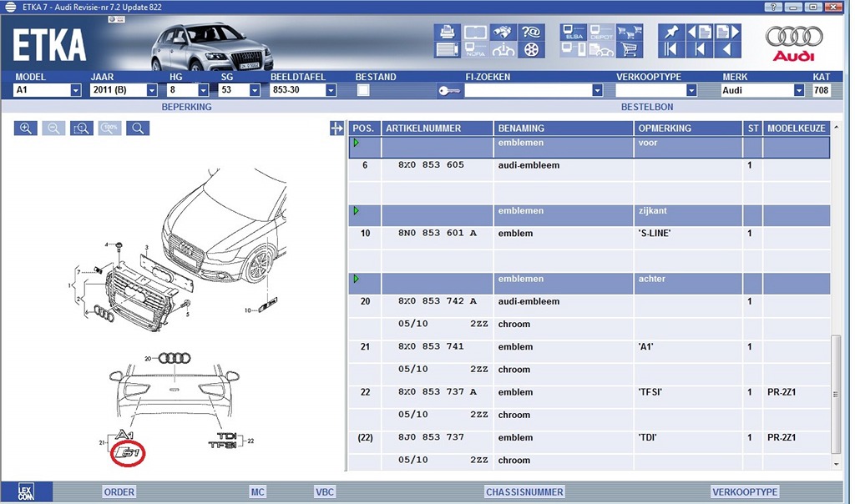Click the ORDER button

(x=119, y=492)
